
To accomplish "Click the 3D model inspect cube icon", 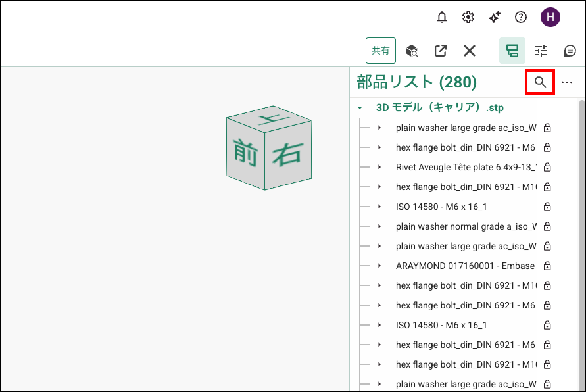I will pos(412,51).
